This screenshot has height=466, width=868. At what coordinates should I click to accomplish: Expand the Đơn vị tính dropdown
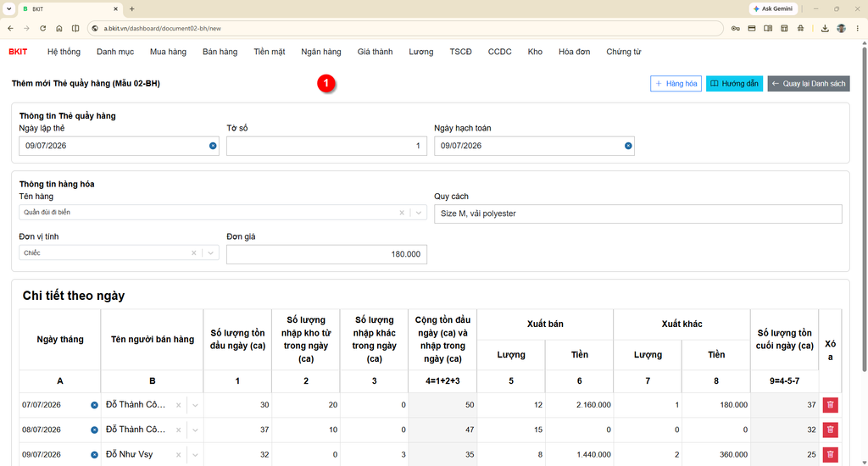click(210, 253)
